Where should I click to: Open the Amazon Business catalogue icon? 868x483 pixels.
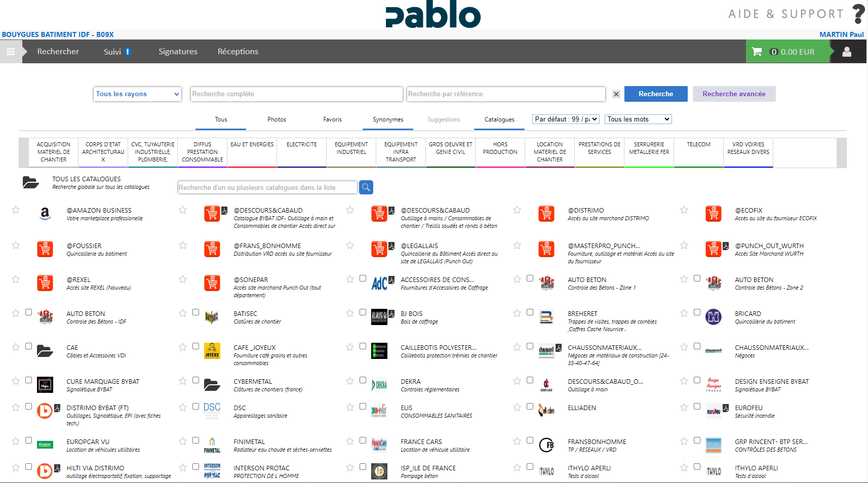[45, 214]
